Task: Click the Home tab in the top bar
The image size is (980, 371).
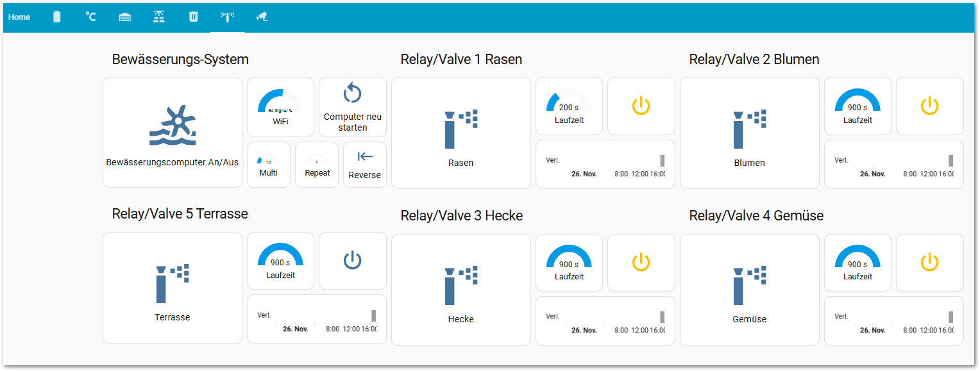Action: (x=19, y=17)
